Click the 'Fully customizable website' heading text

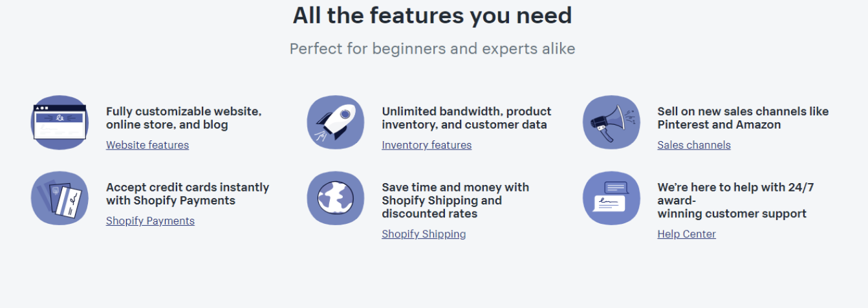tap(184, 118)
